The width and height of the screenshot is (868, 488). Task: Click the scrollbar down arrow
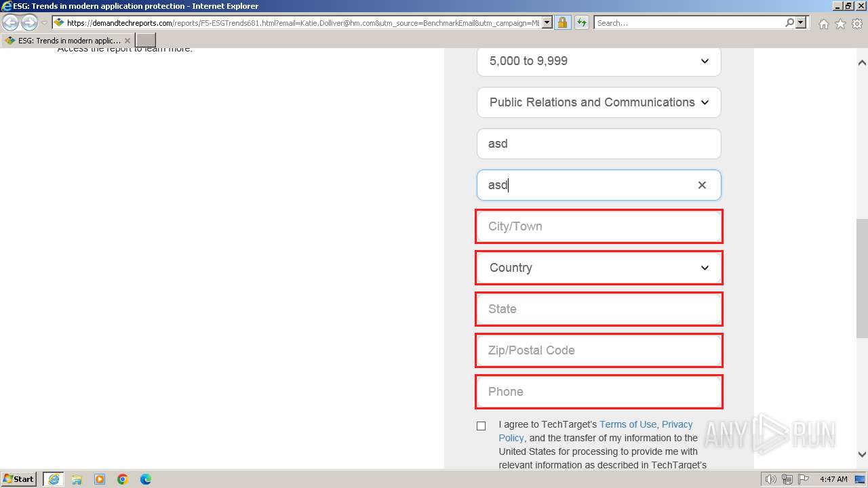862,454
